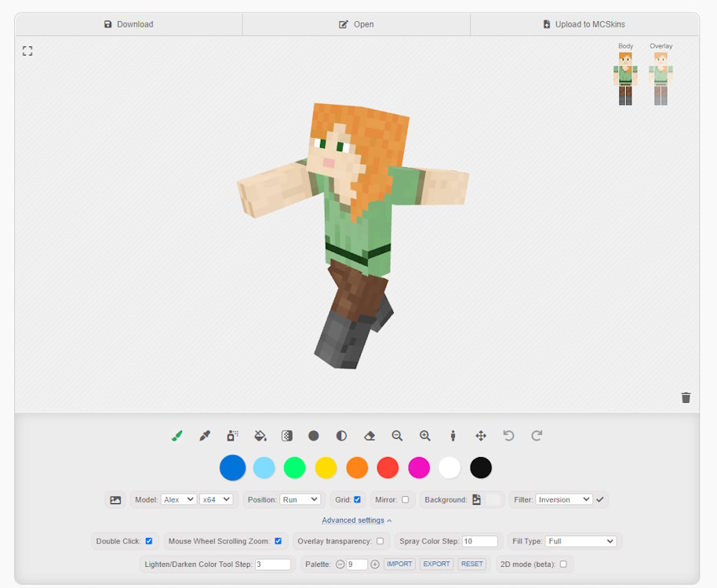Click the palette IMPORT button
This screenshot has height=588, width=717.
point(399,564)
